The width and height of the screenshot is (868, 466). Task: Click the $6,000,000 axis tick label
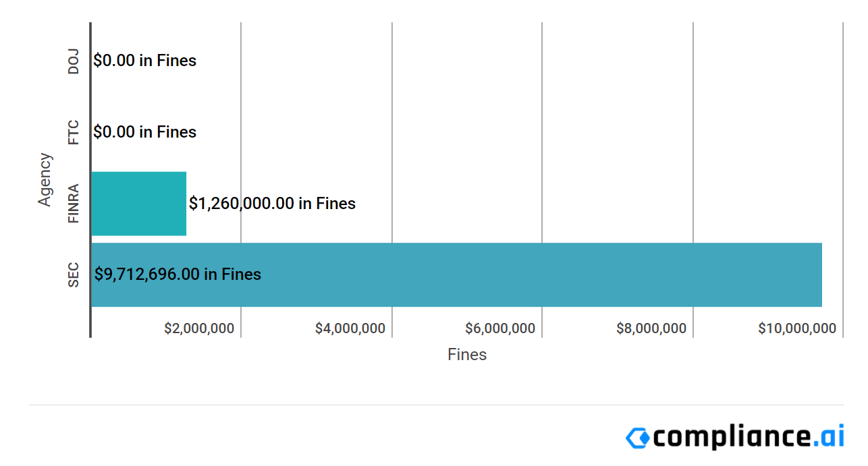(x=500, y=329)
